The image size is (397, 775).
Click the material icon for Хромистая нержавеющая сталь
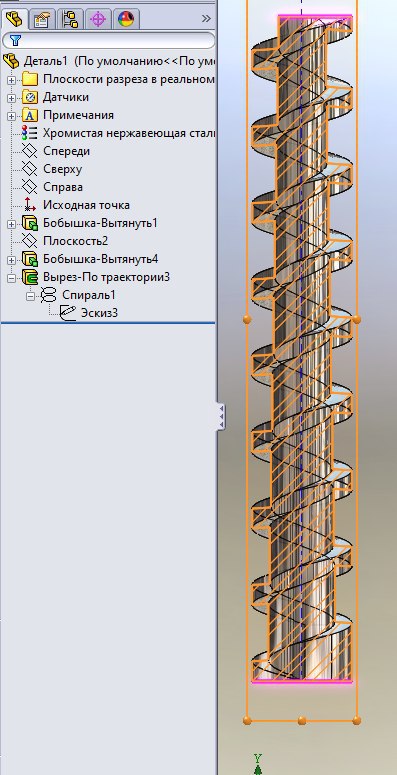click(x=30, y=133)
